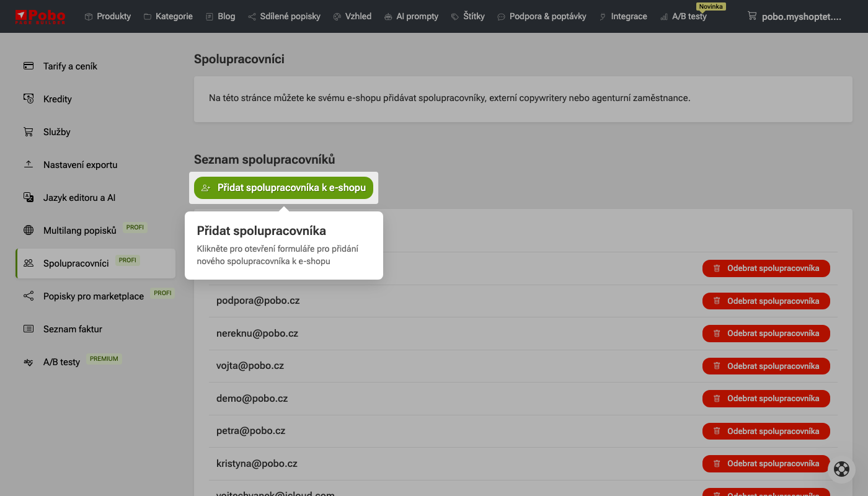The height and width of the screenshot is (496, 868).
Task: Select the Spolupracovníci sidebar item
Action: [x=76, y=263]
